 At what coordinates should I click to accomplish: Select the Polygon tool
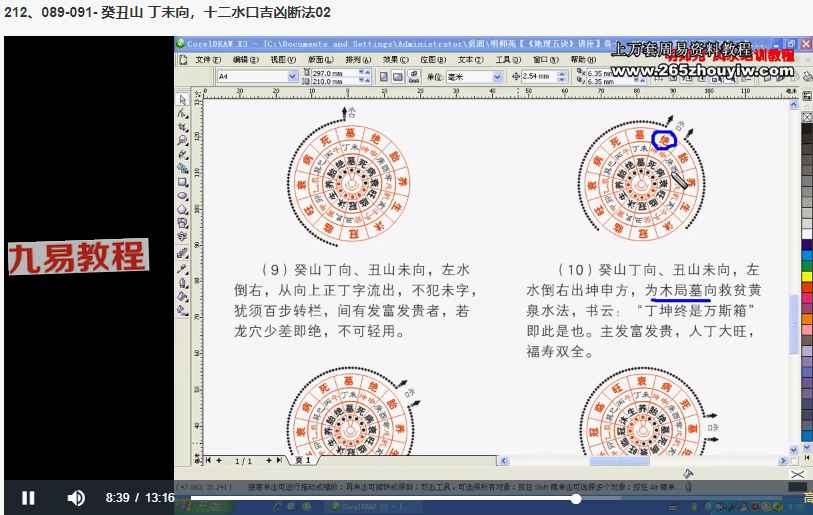[183, 210]
